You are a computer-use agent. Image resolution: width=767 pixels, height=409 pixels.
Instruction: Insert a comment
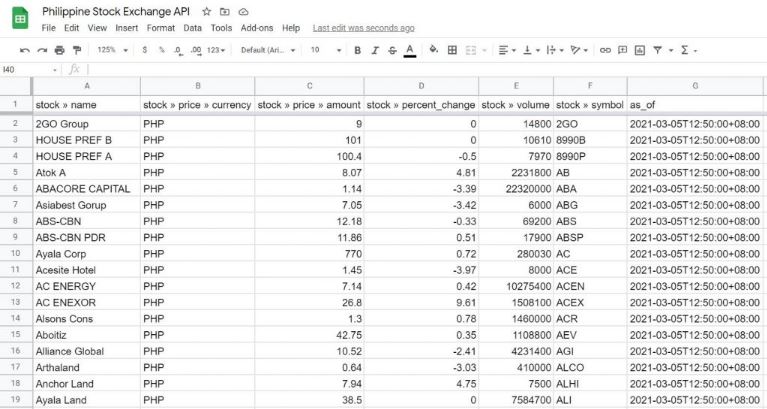622,50
